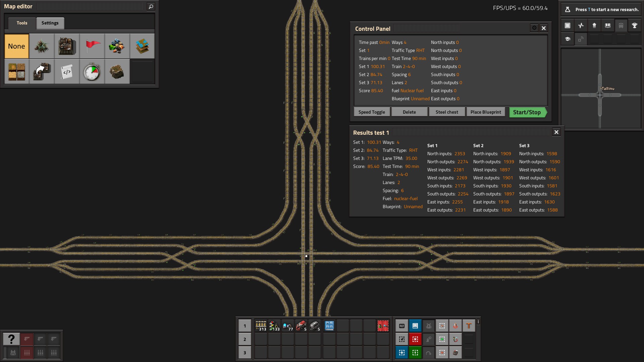Click the start new research bar
Viewport: 644px width, 362px height.
(x=601, y=9)
